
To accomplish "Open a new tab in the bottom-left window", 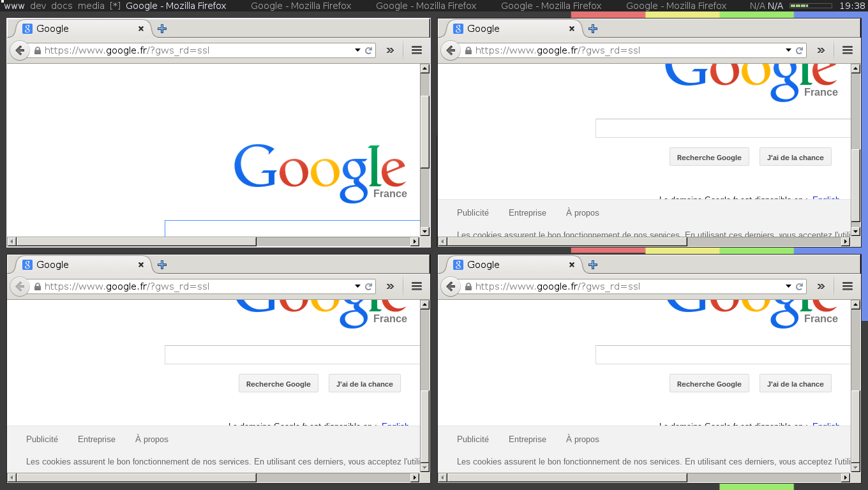I will click(162, 265).
